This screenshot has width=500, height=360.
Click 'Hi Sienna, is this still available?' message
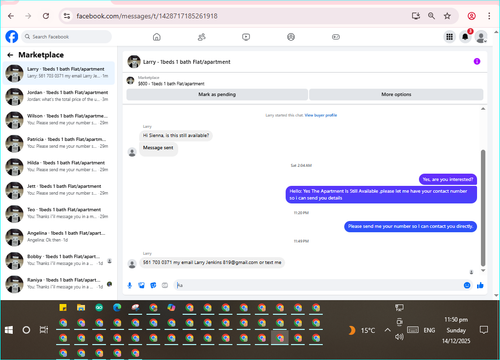click(x=176, y=135)
